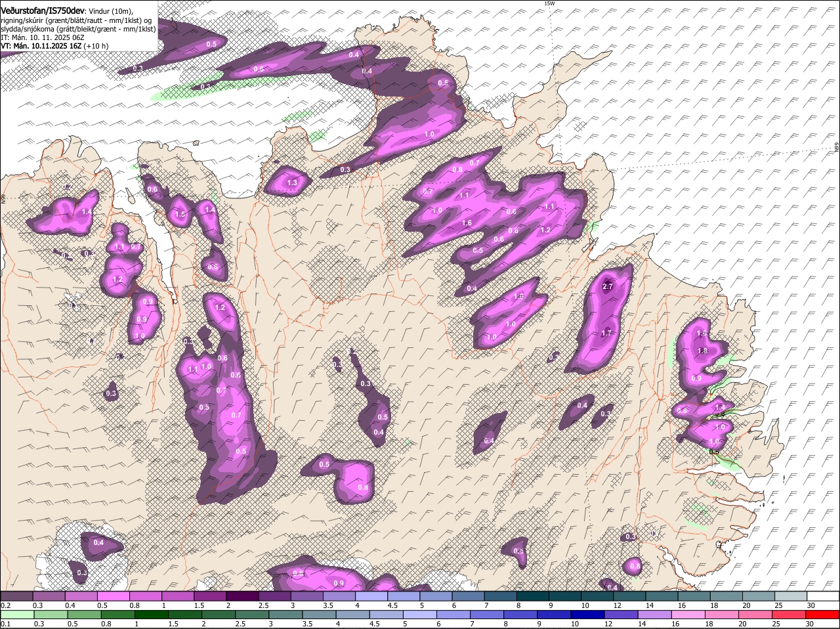Select the 0.2–0.3 dark mauve swatch in upper legend
The image size is (840, 629).
(16, 596)
